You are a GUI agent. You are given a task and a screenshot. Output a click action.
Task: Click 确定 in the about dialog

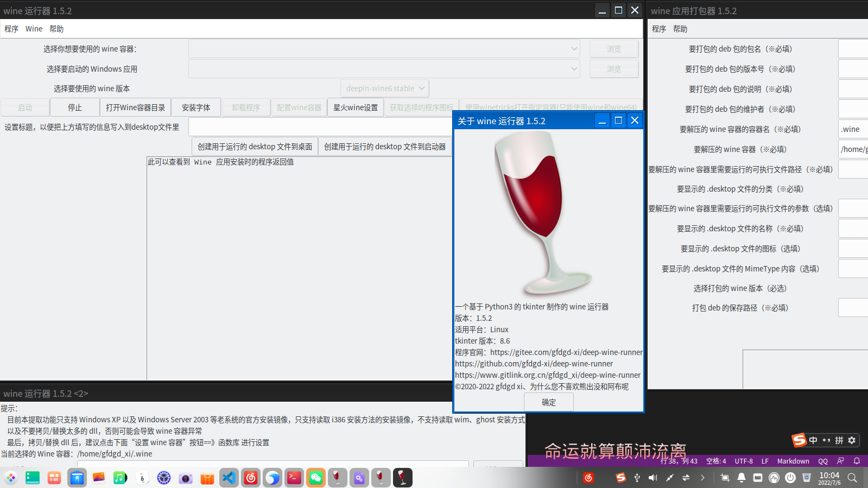(x=549, y=402)
